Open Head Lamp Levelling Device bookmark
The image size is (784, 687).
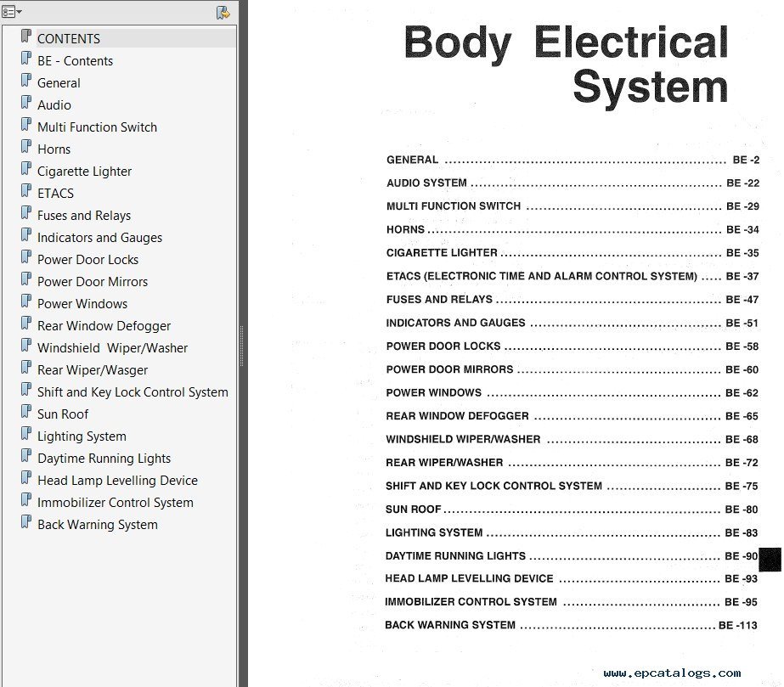[117, 480]
